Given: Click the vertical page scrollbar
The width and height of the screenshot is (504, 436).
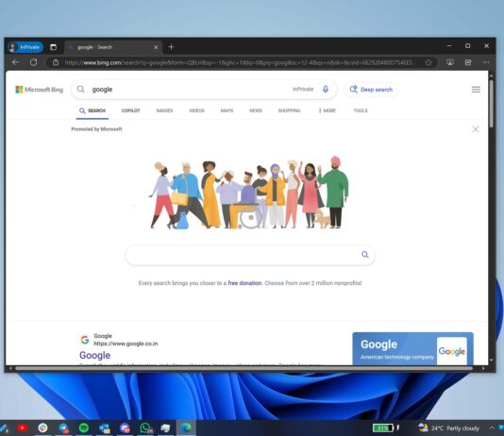Looking at the screenshot, I should [x=491, y=103].
